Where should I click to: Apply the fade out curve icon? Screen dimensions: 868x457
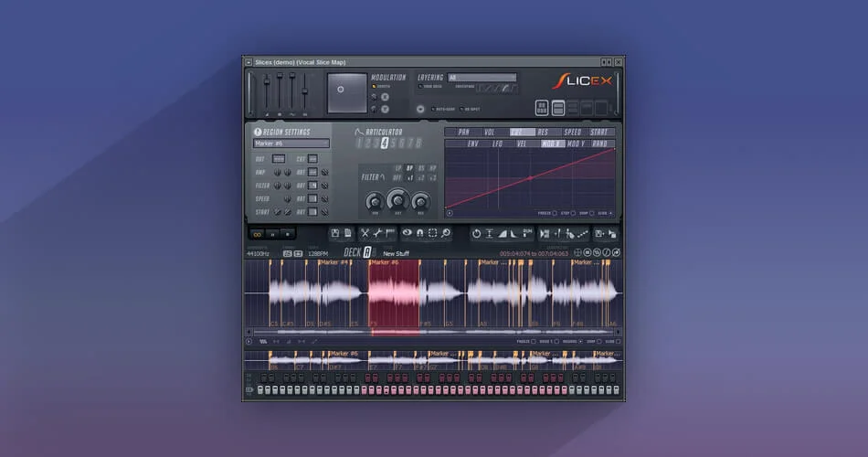pyautogui.click(x=513, y=234)
